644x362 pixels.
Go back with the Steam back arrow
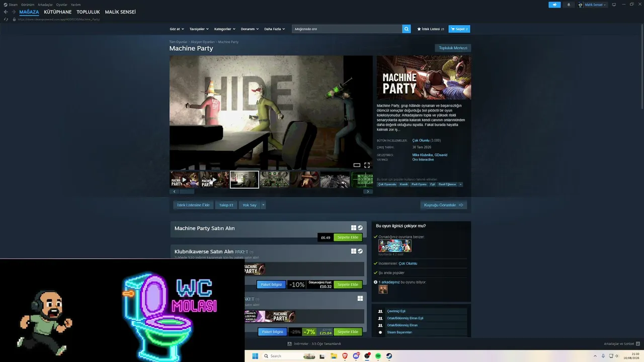(x=6, y=12)
